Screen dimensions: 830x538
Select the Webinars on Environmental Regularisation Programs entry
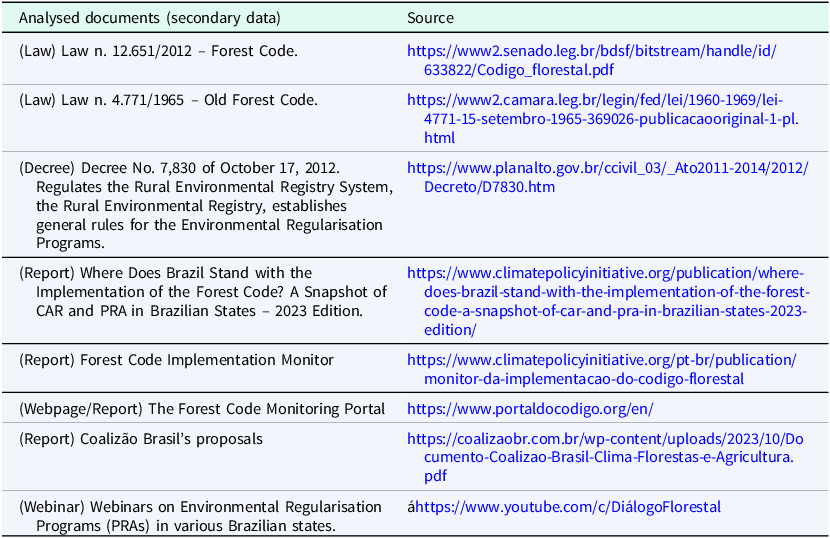(x=200, y=516)
